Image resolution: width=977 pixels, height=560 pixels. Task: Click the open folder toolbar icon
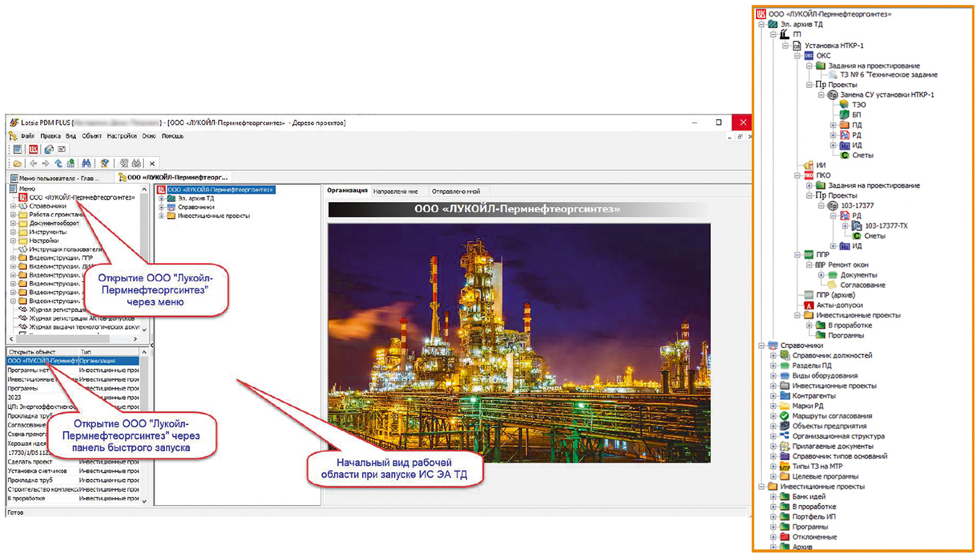(x=18, y=163)
